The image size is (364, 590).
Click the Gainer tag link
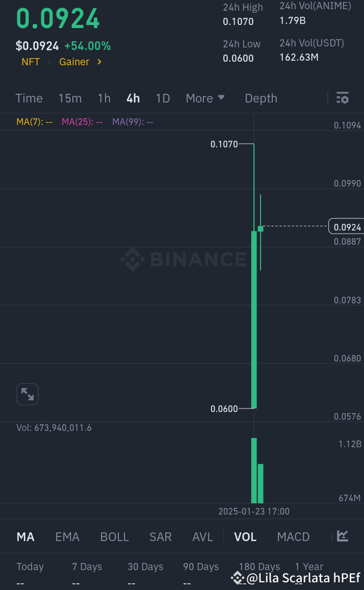tap(74, 62)
